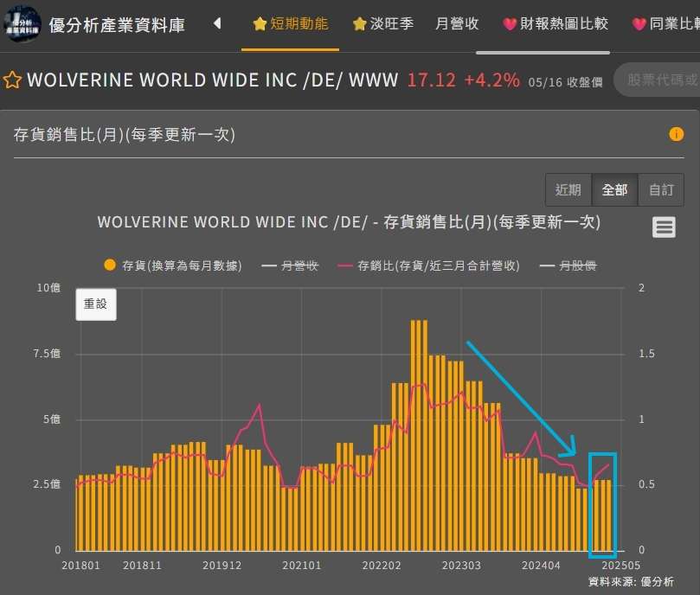Click the 1.5 right axis label
700x595 pixels.
click(647, 354)
